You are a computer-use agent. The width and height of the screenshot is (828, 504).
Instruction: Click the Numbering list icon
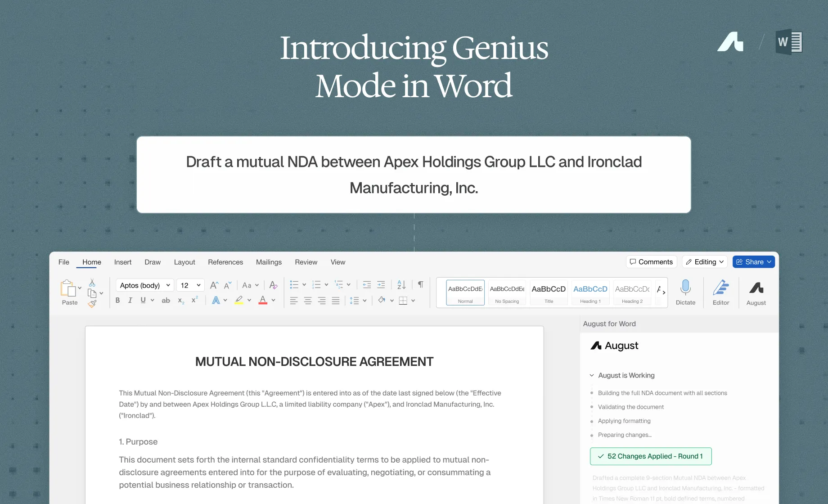[316, 285]
